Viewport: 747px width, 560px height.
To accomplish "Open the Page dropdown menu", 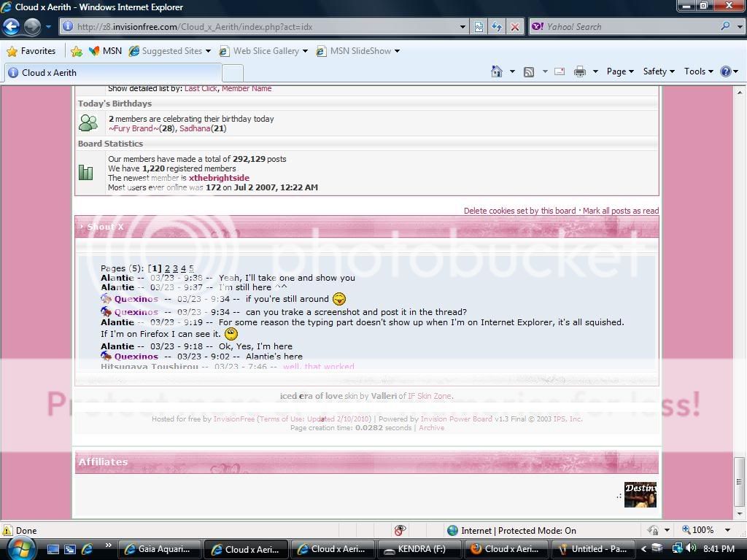I will pyautogui.click(x=619, y=71).
